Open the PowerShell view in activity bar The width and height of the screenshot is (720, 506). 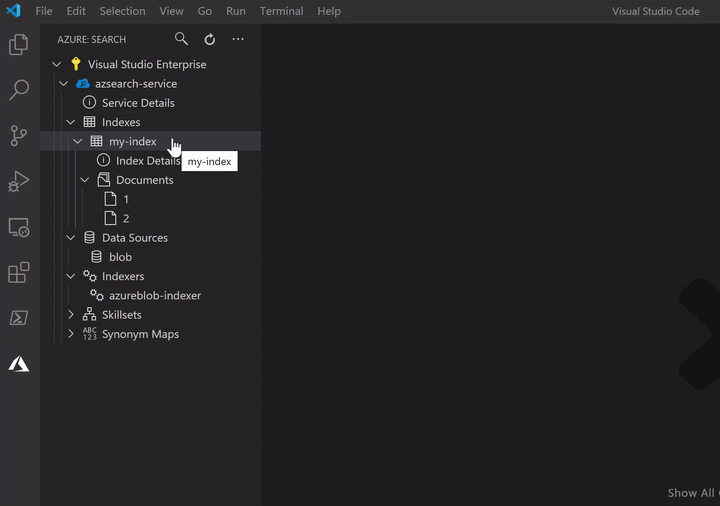[x=19, y=318]
